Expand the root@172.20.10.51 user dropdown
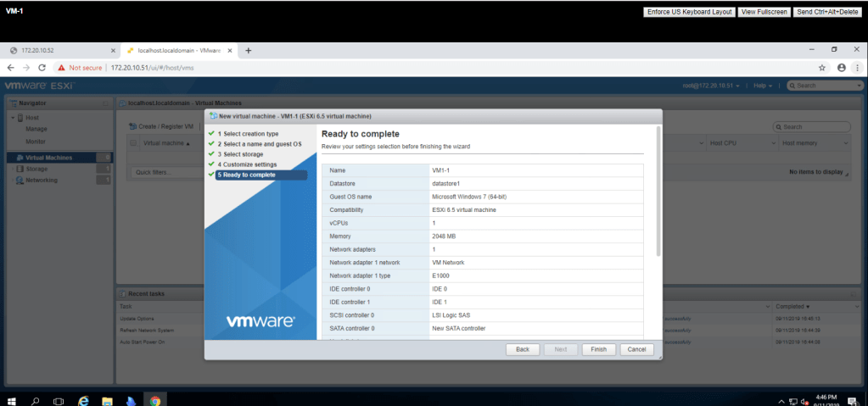The height and width of the screenshot is (406, 868). [711, 86]
